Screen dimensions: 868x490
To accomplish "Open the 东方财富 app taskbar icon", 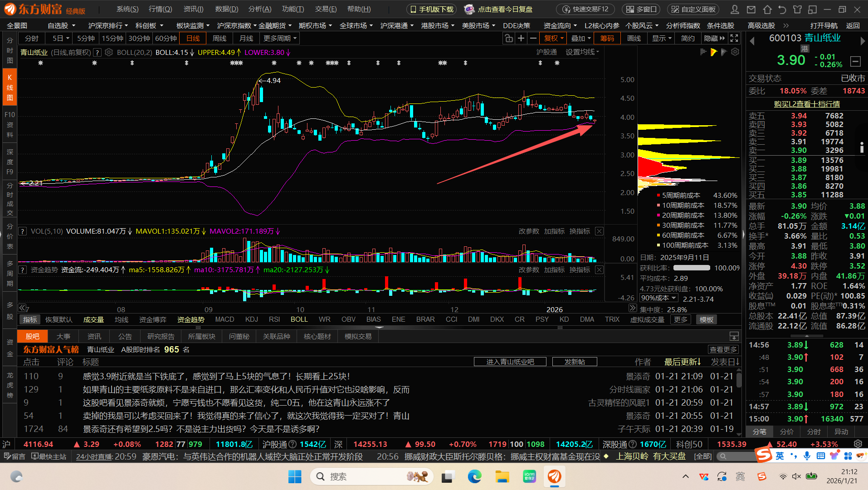I will pyautogui.click(x=554, y=476).
